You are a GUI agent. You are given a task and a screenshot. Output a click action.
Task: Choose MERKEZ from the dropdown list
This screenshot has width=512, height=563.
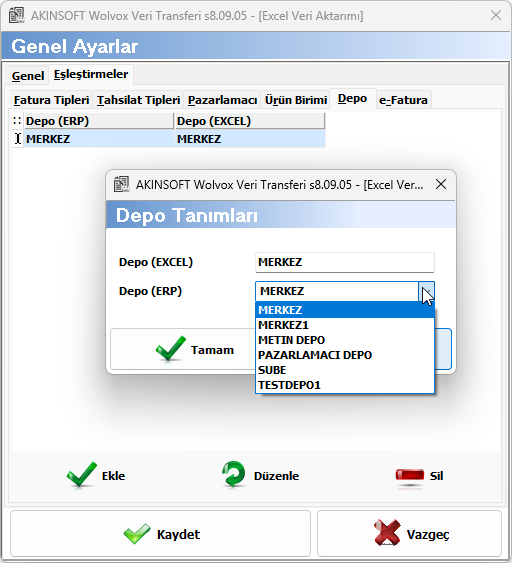pyautogui.click(x=345, y=310)
